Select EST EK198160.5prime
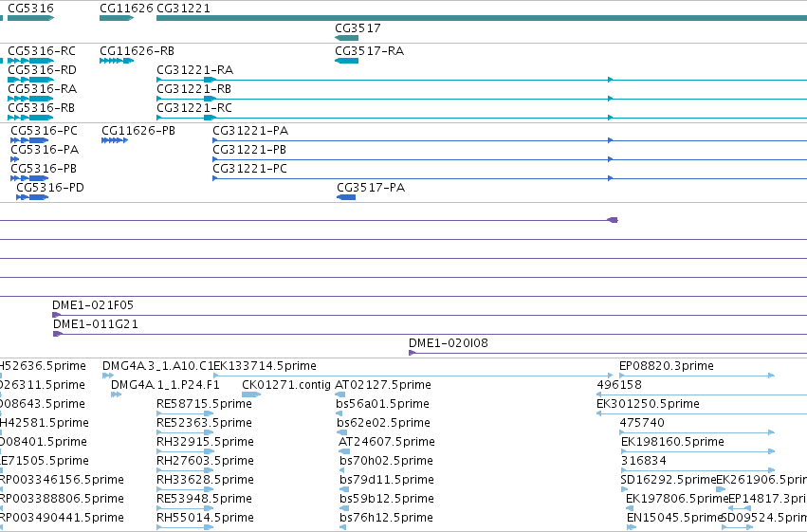 [x=672, y=442]
